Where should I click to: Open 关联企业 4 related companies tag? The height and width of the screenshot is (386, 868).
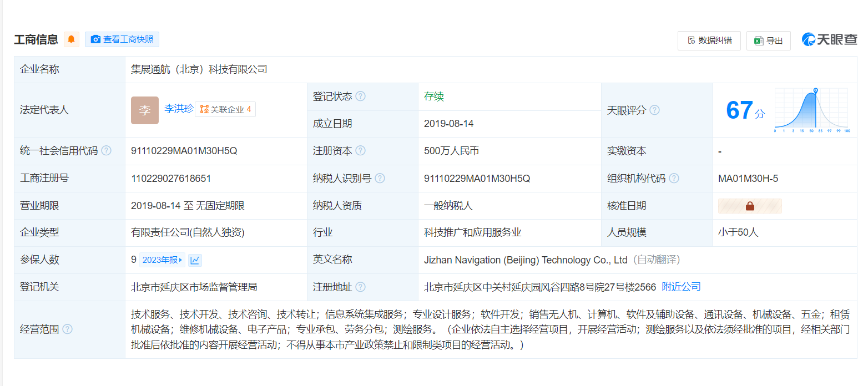(226, 109)
